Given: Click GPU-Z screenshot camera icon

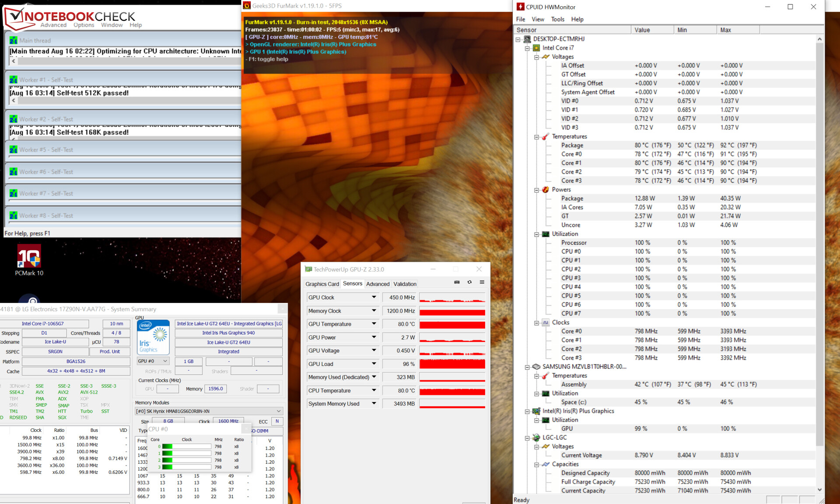Looking at the screenshot, I should click(457, 282).
